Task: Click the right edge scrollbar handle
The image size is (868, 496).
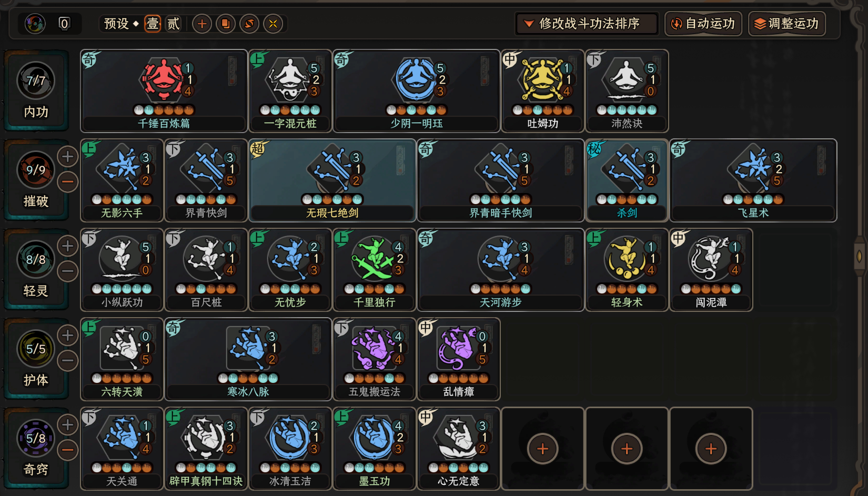Action: point(860,257)
